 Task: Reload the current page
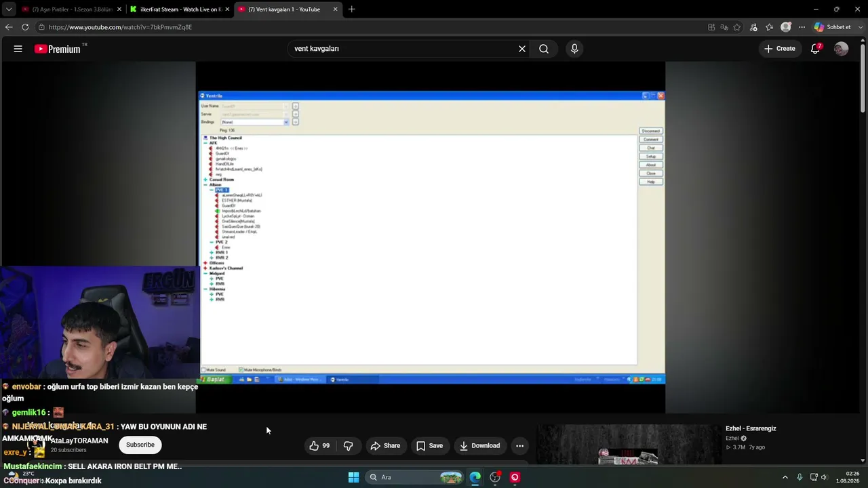[x=25, y=27]
